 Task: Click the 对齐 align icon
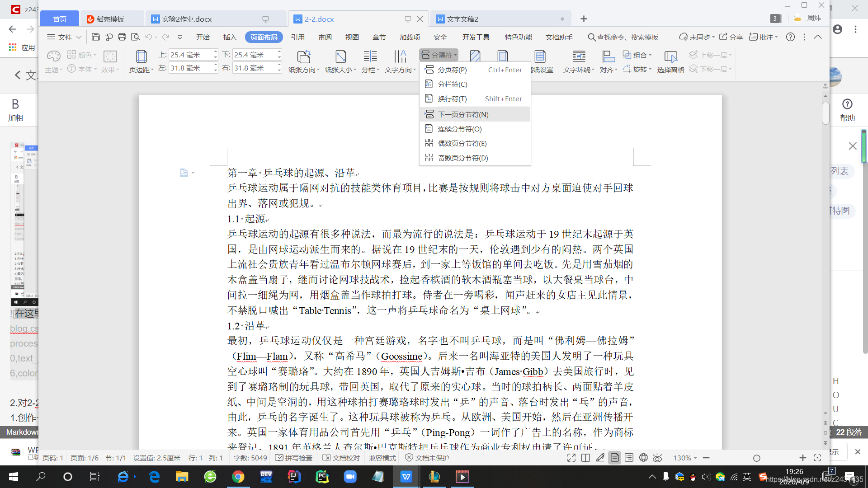click(x=609, y=61)
